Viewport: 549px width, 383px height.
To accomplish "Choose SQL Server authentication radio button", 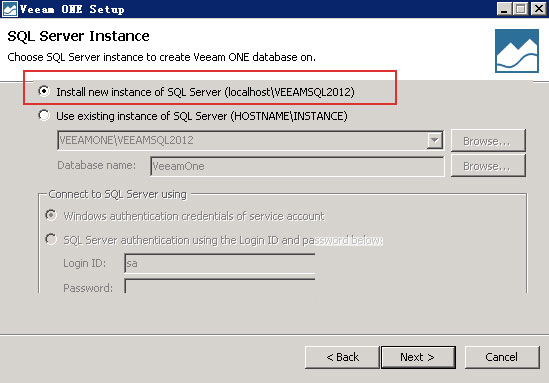I will point(51,239).
